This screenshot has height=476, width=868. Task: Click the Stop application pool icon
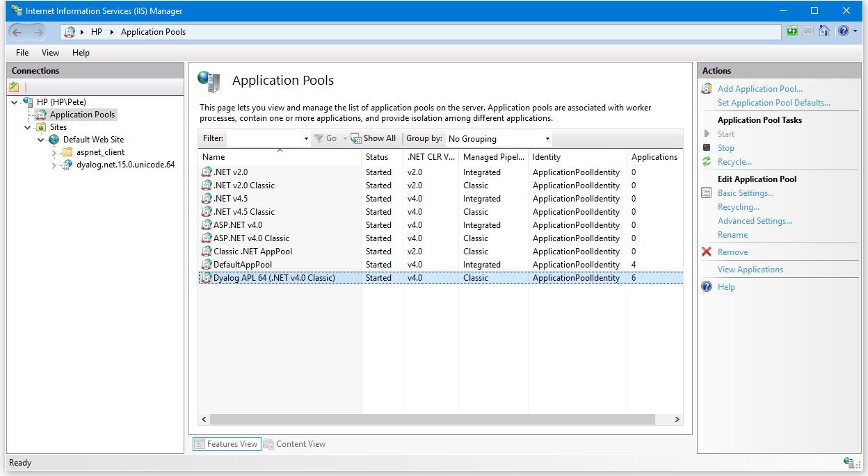707,148
